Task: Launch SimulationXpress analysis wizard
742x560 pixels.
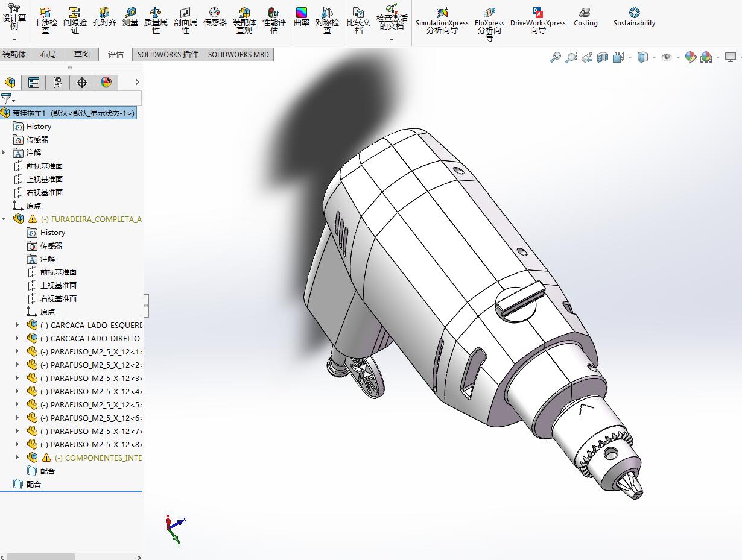Action: click(442, 20)
